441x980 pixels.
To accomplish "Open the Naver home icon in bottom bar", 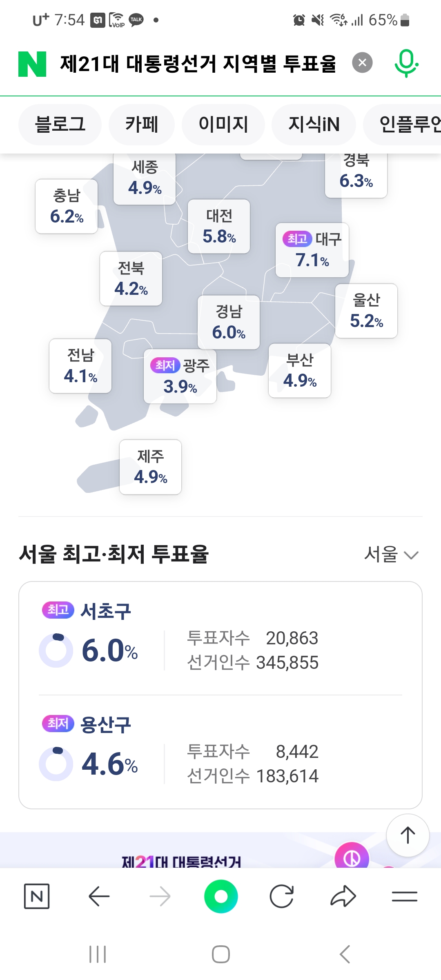I will pos(37,896).
